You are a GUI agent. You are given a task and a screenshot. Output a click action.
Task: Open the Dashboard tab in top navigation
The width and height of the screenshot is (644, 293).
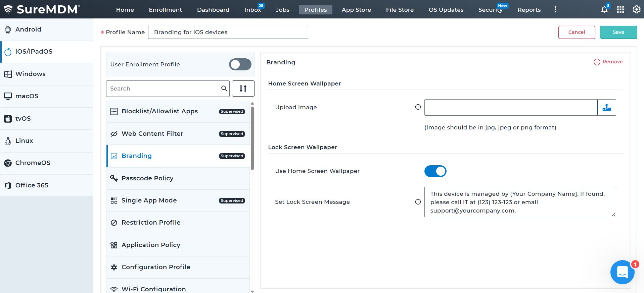(x=213, y=10)
